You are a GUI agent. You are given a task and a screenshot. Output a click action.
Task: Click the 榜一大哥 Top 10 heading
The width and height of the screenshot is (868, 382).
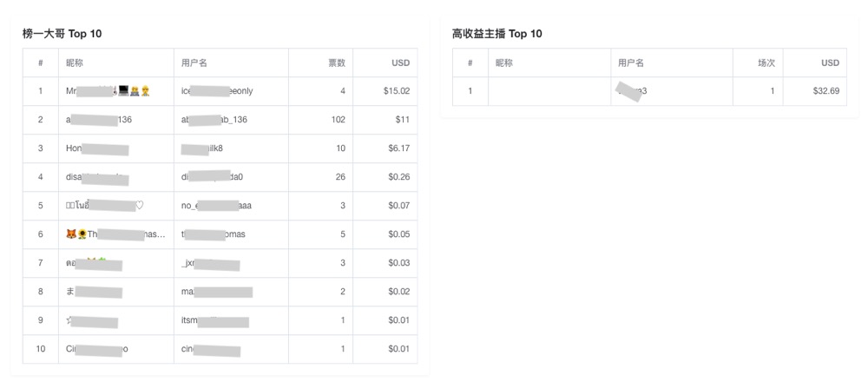pyautogui.click(x=62, y=34)
